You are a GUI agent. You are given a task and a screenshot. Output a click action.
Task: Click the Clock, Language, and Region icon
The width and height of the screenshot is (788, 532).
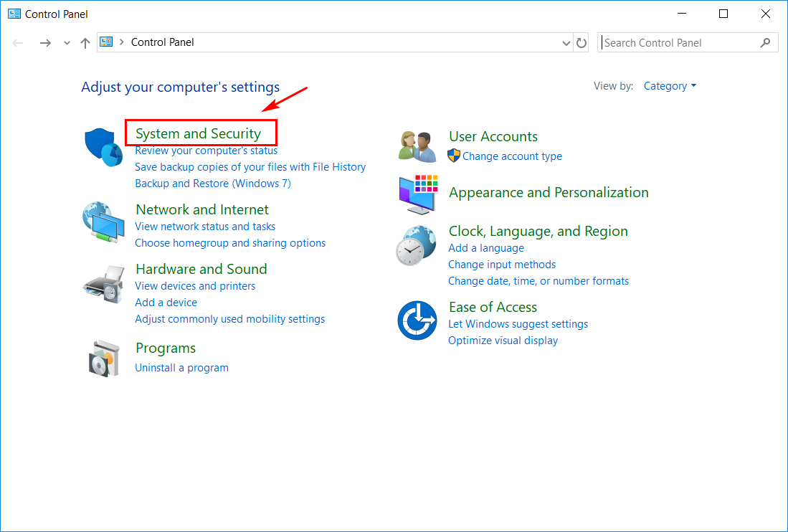pyautogui.click(x=417, y=246)
